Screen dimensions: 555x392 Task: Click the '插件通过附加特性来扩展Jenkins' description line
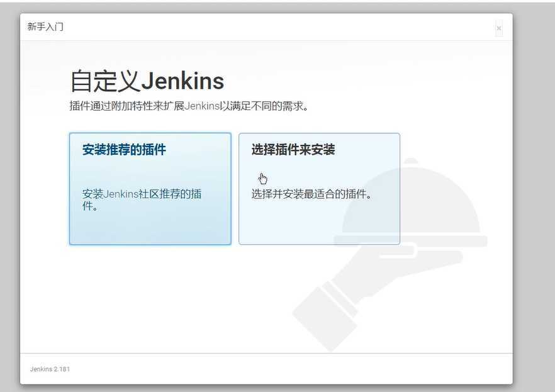(x=189, y=106)
